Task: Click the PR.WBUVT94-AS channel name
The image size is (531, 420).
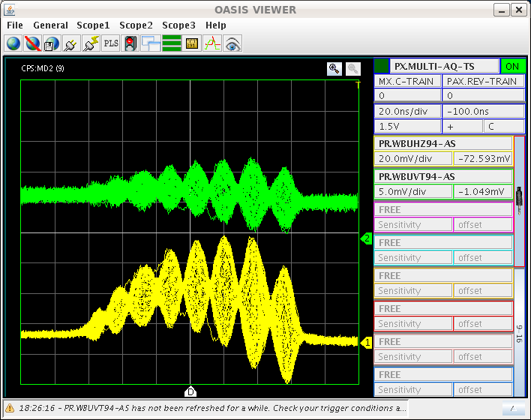Action: pyautogui.click(x=443, y=177)
